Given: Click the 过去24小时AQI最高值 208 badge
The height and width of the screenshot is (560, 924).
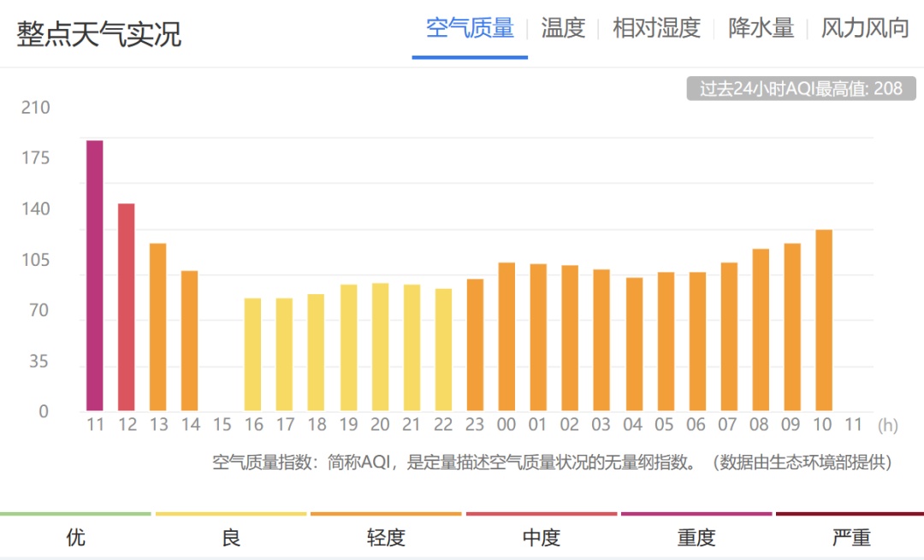Looking at the screenshot, I should coord(801,89).
